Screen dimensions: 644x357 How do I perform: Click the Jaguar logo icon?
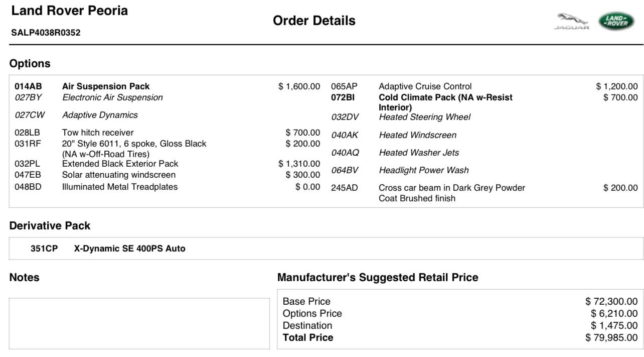point(572,22)
